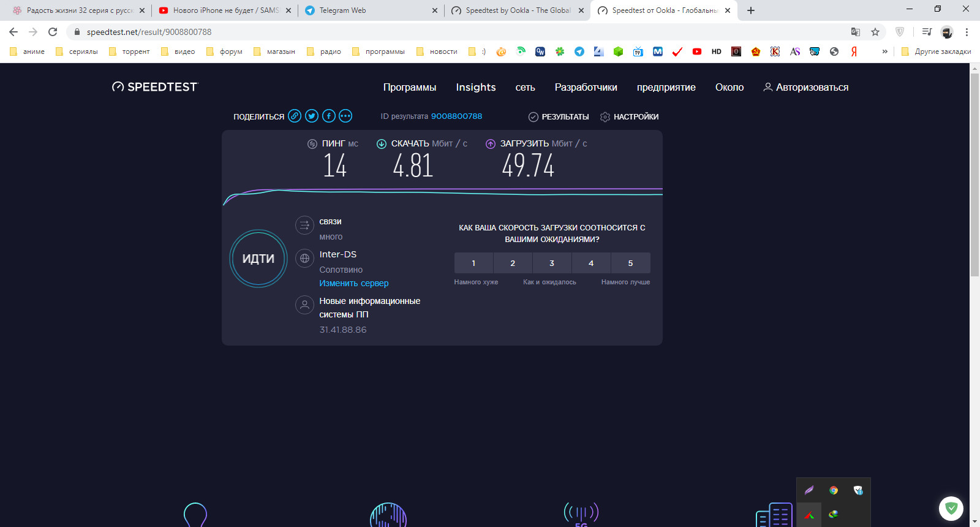This screenshot has height=527, width=980.
Task: Open the аниме bookmarks folder
Action: point(28,51)
